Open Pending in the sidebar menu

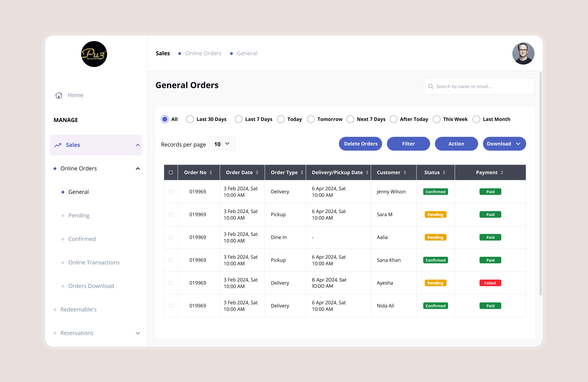(79, 215)
